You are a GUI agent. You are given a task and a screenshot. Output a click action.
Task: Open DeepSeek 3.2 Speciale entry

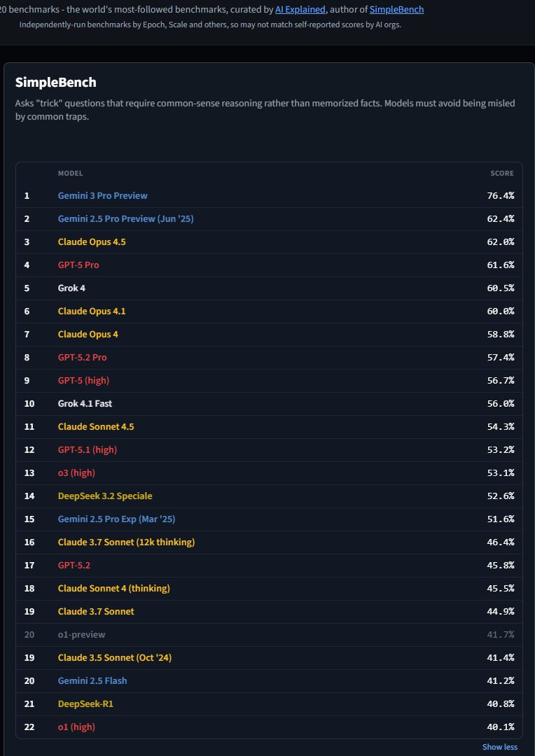(x=105, y=496)
